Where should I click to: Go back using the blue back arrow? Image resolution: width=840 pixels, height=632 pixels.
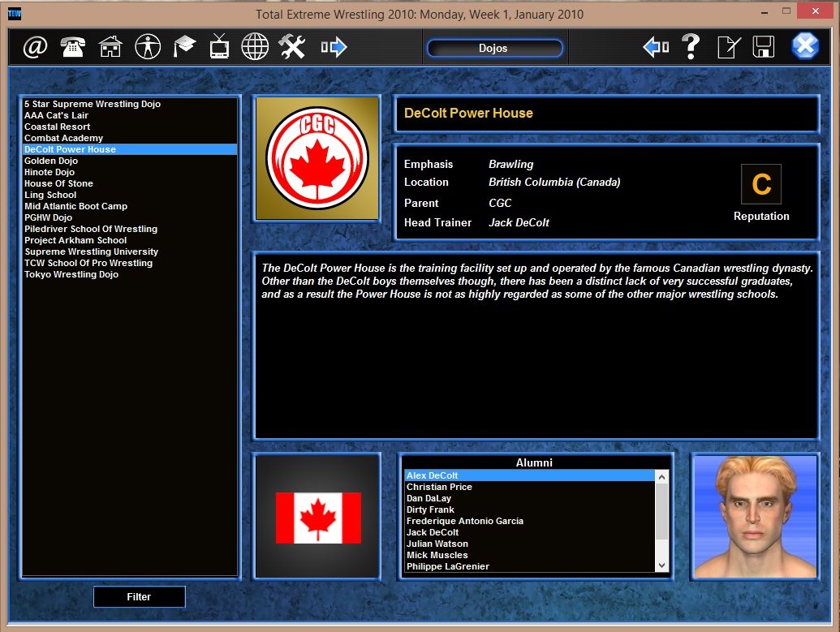(x=654, y=46)
